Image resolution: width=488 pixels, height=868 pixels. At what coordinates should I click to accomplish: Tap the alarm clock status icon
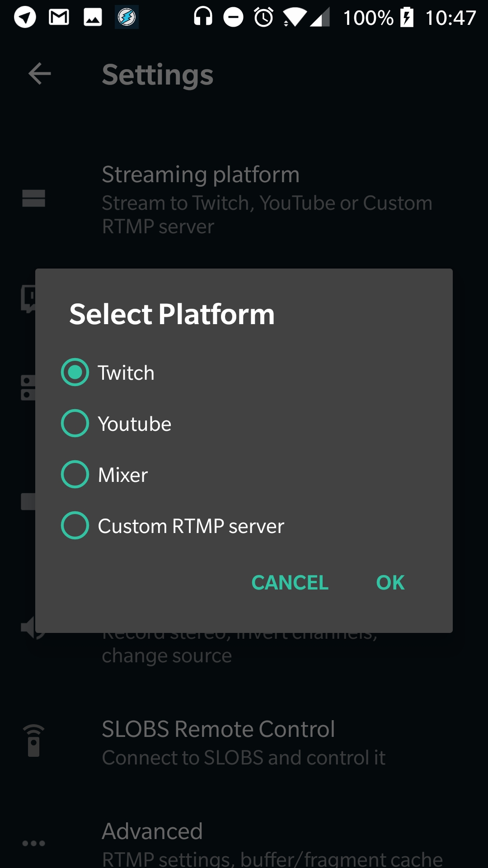pyautogui.click(x=264, y=18)
